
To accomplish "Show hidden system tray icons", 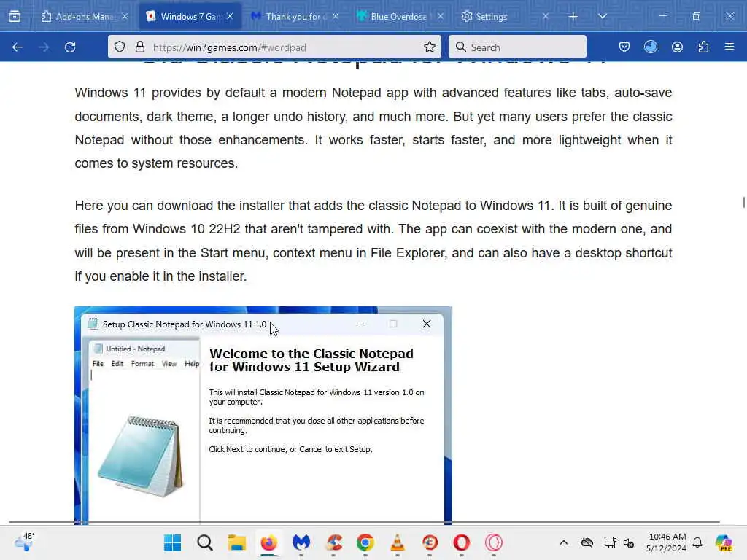I will click(564, 542).
